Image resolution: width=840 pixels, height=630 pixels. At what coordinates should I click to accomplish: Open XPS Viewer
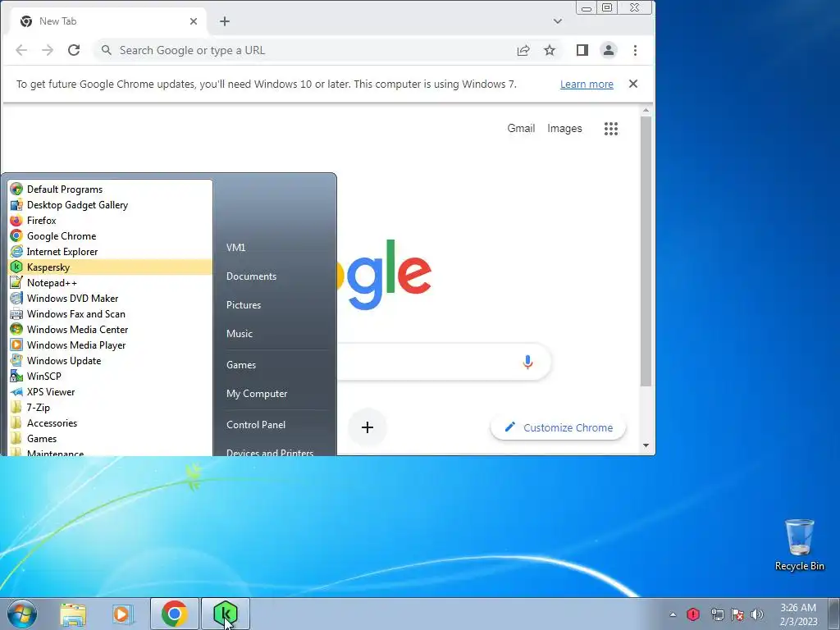(x=110, y=391)
